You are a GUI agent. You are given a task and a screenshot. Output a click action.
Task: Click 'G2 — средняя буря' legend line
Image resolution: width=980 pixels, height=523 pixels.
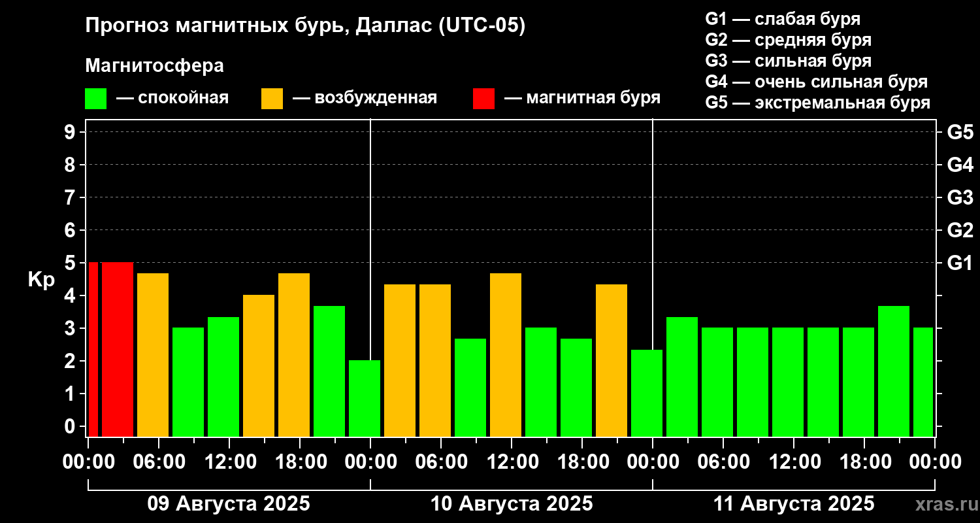coord(788,40)
